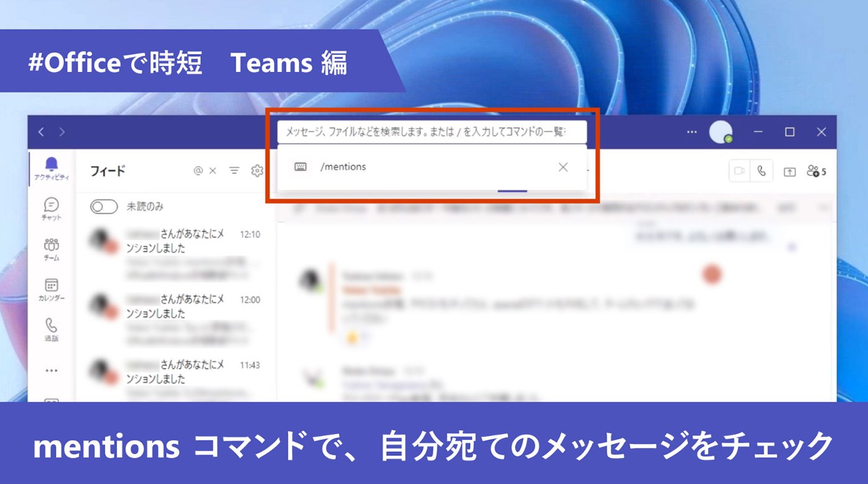Open Calendar (カレンダー) in the sidebar
The height and width of the screenshot is (484, 868).
(x=51, y=289)
